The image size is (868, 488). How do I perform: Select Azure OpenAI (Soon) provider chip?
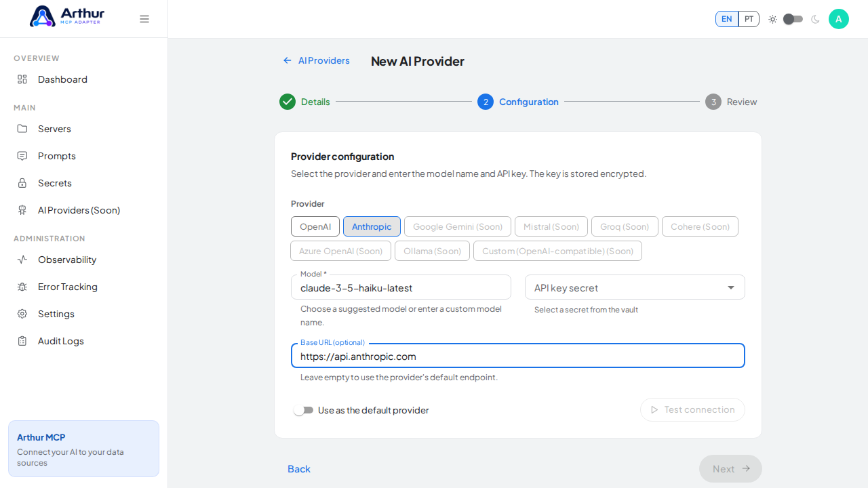[x=341, y=251]
